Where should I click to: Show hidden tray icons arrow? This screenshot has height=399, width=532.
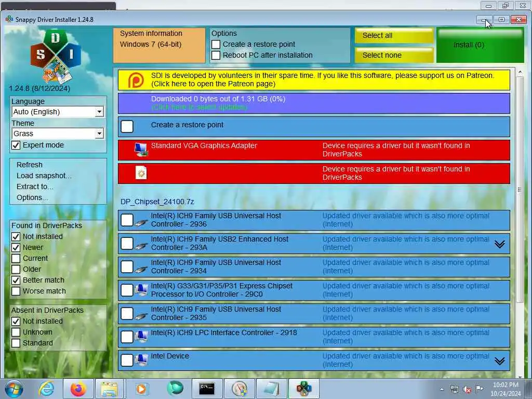click(x=442, y=390)
